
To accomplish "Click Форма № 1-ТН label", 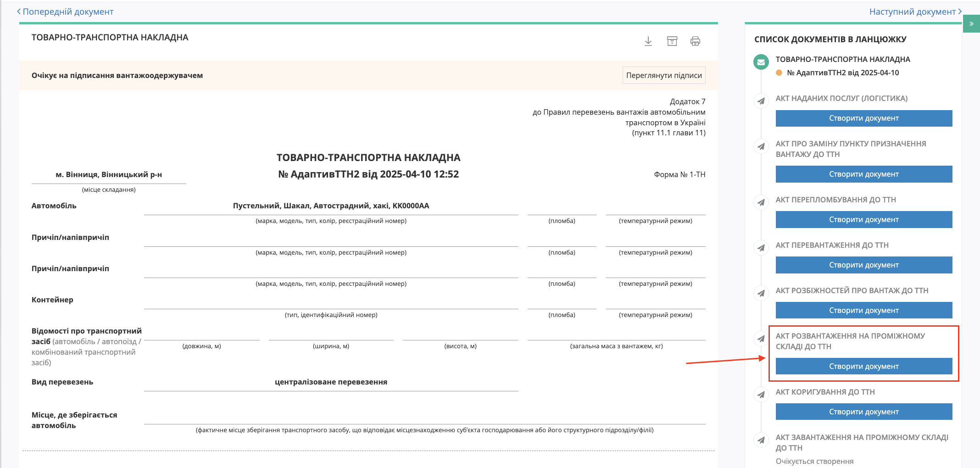I will click(679, 174).
